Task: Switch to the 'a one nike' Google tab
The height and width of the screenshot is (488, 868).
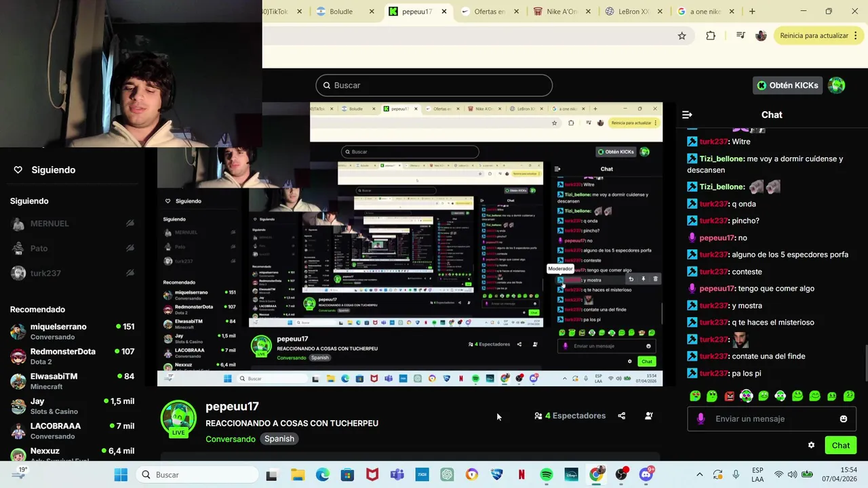Action: point(705,12)
